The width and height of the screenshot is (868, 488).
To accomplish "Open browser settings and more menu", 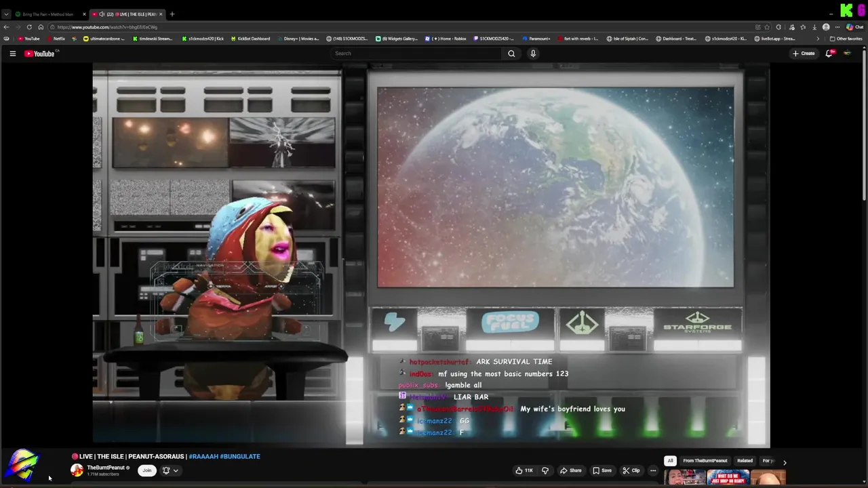I will pyautogui.click(x=837, y=27).
